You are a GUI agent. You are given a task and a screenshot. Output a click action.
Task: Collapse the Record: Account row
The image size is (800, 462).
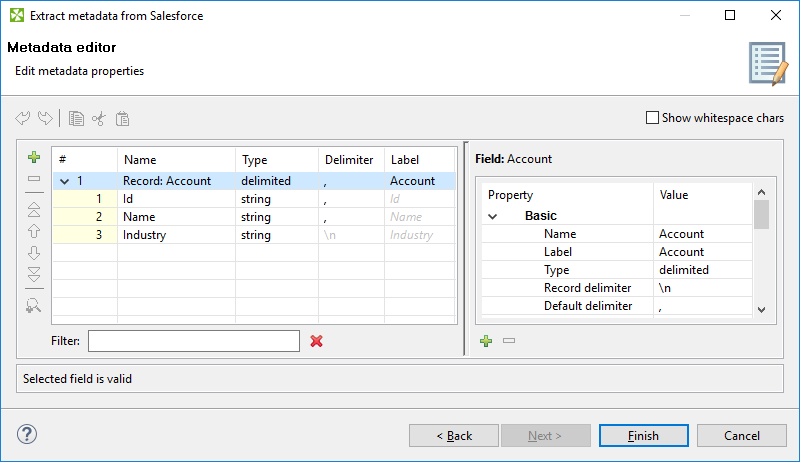click(x=65, y=181)
